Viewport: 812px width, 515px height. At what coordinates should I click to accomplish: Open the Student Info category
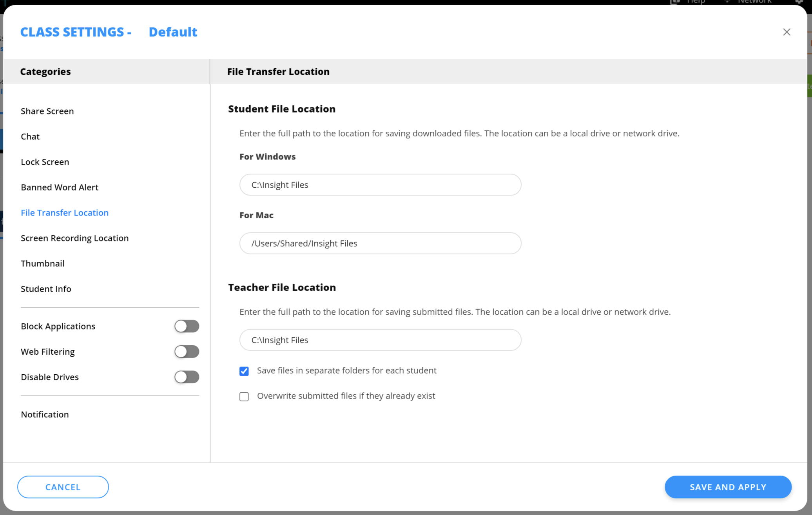[46, 289]
